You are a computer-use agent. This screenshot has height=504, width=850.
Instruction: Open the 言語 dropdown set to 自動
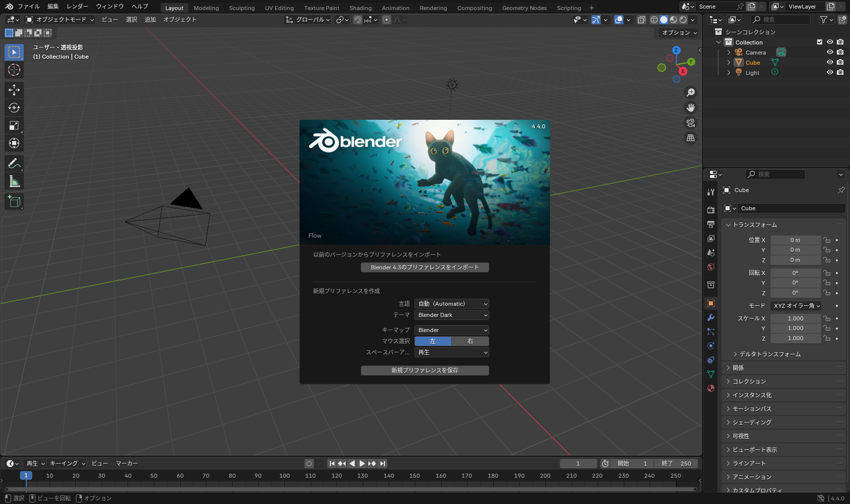coord(451,303)
